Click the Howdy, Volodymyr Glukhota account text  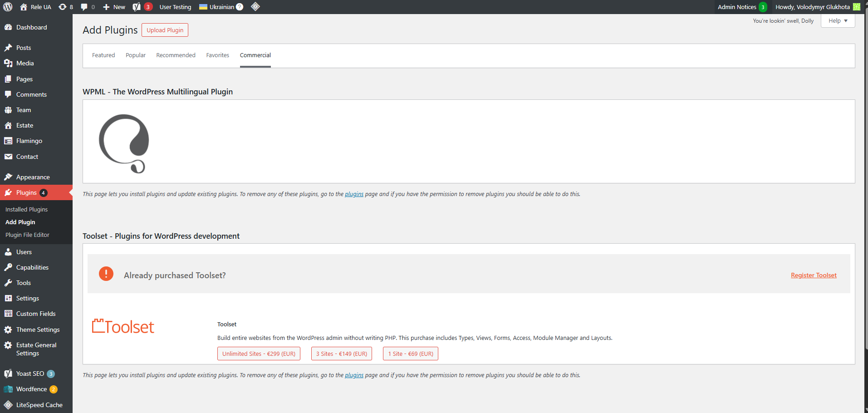coord(813,7)
